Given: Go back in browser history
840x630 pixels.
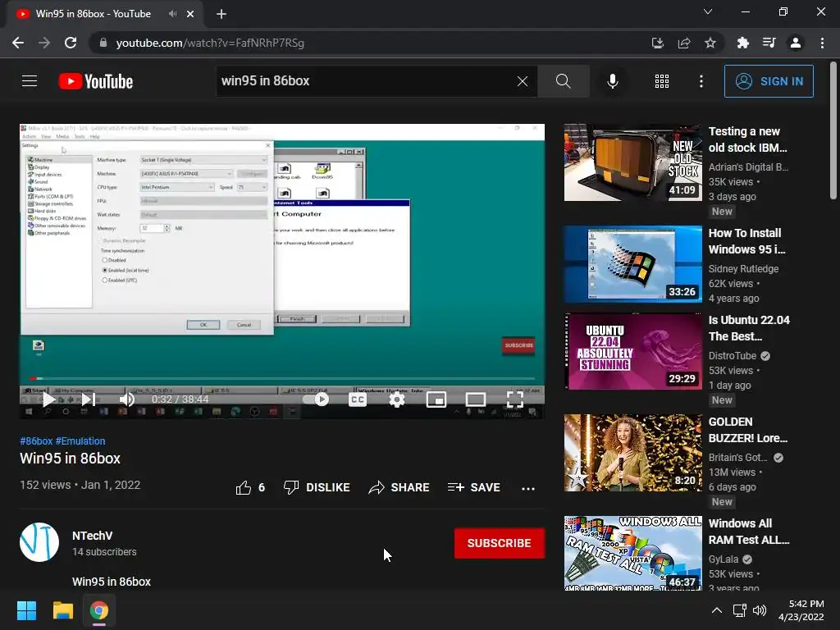Looking at the screenshot, I should pyautogui.click(x=18, y=43).
